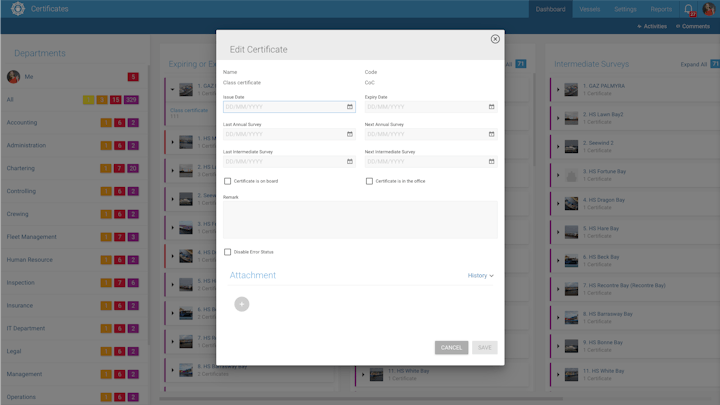Expand the HS Fortune Bay row
Screen dimensions: 720x405
point(558,175)
